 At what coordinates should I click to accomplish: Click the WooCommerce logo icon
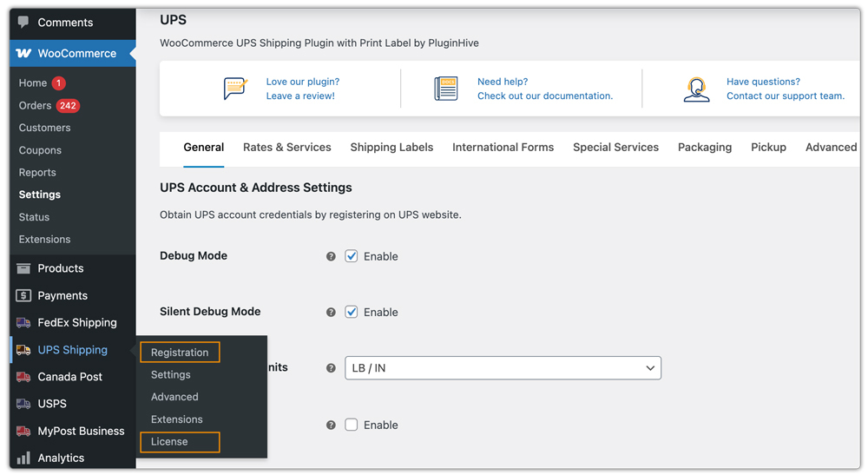[x=23, y=53]
